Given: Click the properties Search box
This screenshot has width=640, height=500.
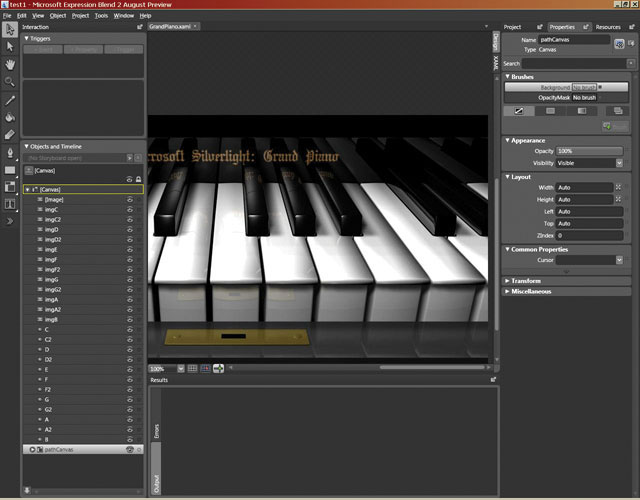Looking at the screenshot, I should pyautogui.click(x=574, y=63).
